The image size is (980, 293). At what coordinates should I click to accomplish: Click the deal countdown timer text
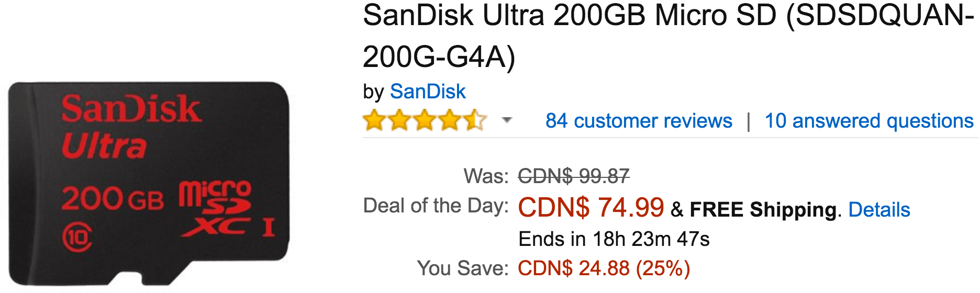(x=614, y=239)
